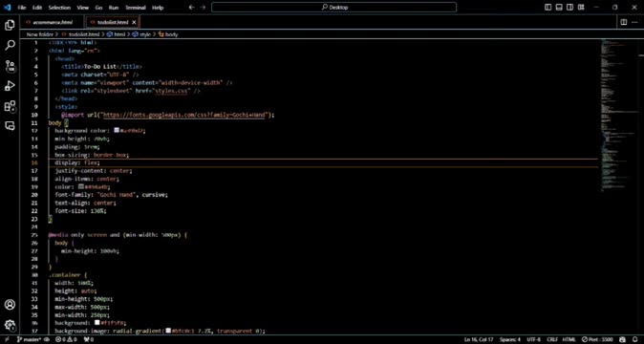Switch to the ecommerce.html tab
Image resolution: width=644 pixels, height=344 pixels.
(x=53, y=22)
